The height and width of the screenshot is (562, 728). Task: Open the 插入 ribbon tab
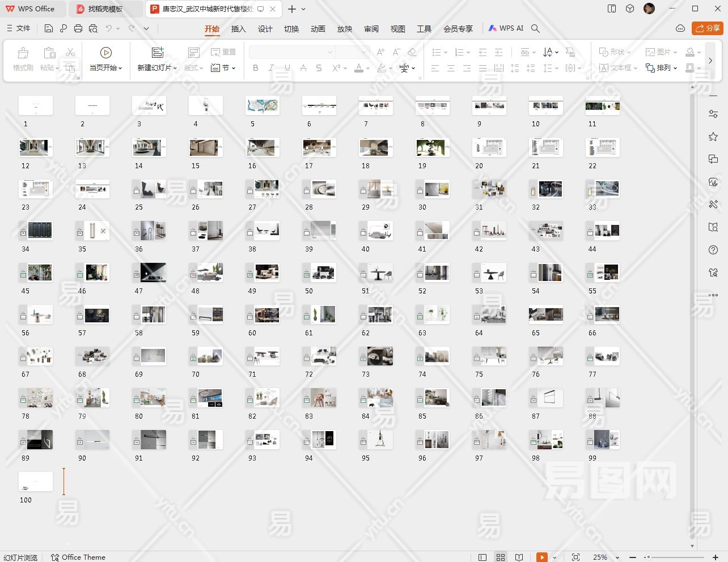(239, 29)
